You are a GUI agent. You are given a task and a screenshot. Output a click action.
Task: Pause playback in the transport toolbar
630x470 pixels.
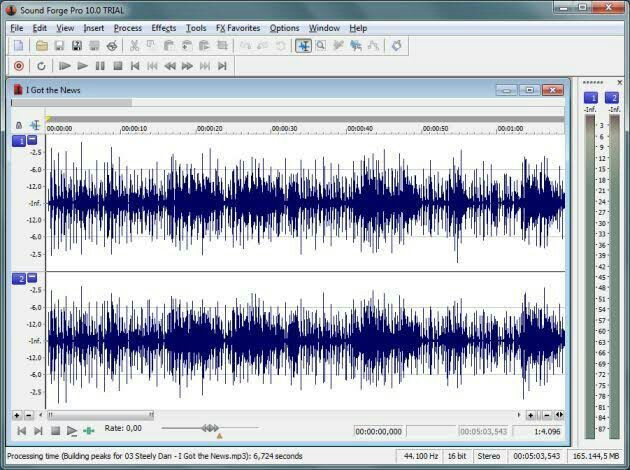pos(100,66)
